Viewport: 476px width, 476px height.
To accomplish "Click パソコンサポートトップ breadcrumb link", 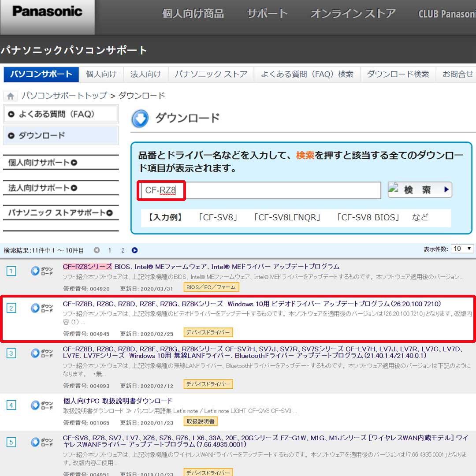I will click(x=64, y=96).
